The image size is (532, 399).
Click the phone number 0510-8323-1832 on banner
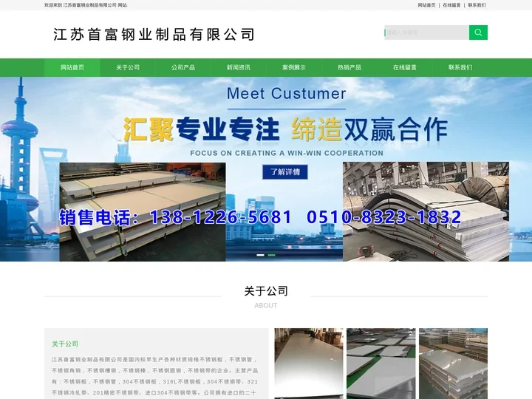point(384,217)
